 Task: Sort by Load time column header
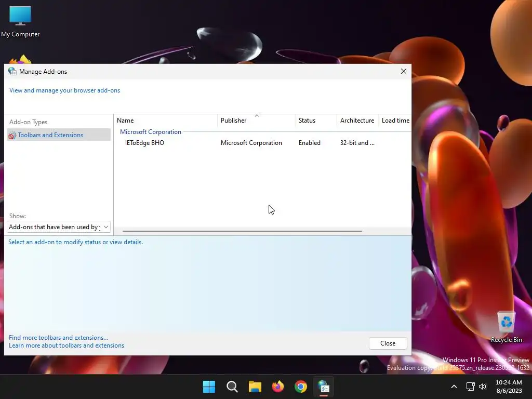point(395,121)
